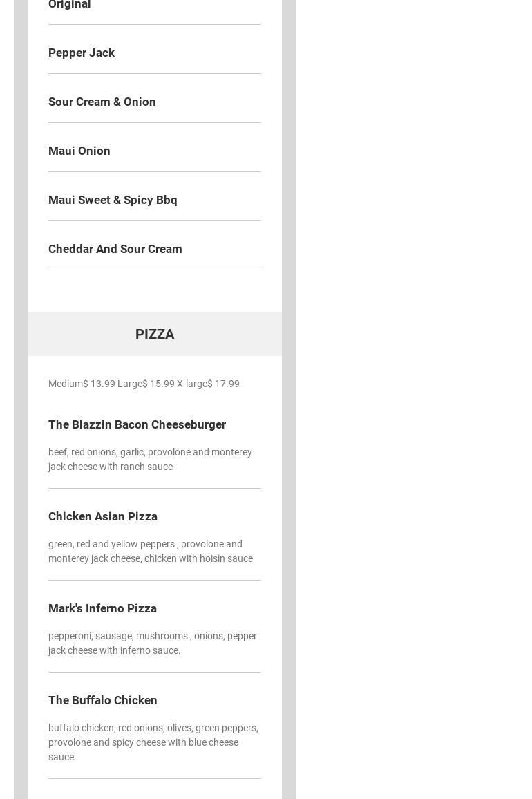Screen dimensions: 532x799
Task: Choose the Sour Cream & Onion item
Action: click(x=102, y=102)
